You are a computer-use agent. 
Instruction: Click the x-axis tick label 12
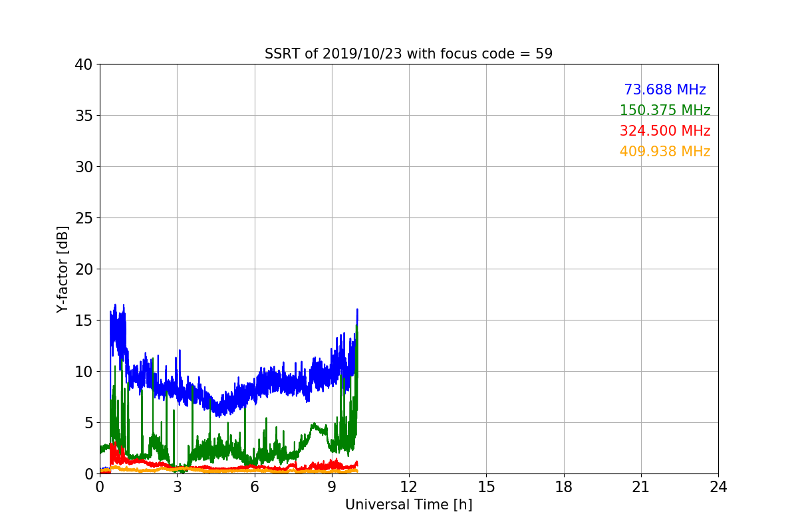coord(408,487)
